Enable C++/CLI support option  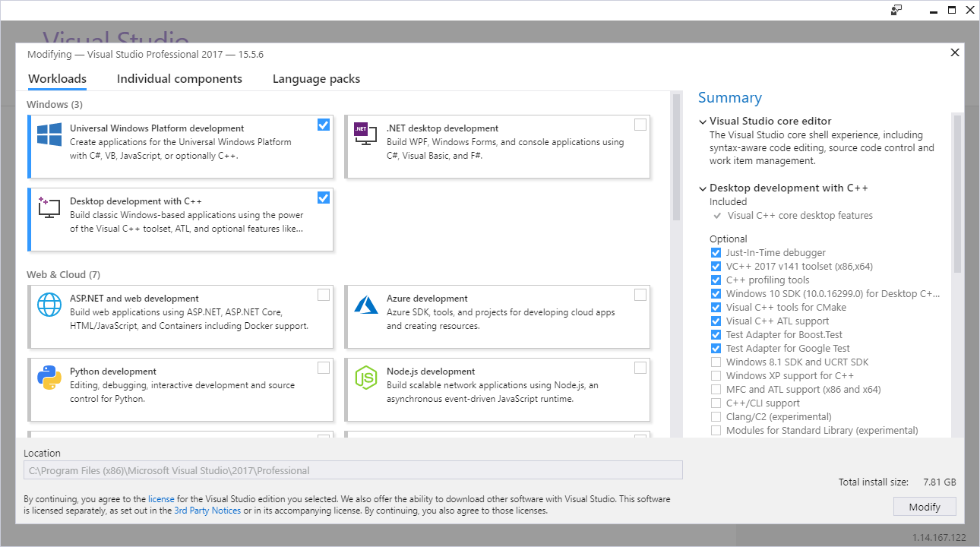[716, 403]
